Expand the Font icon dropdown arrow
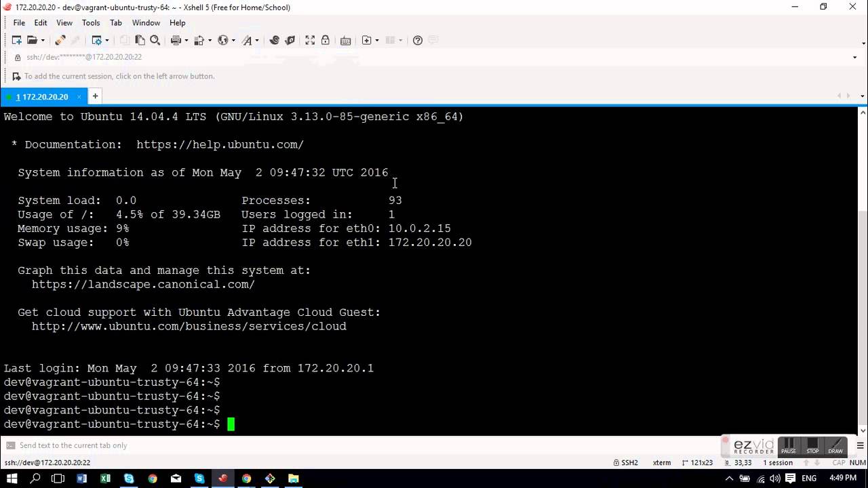Viewport: 868px width, 488px height. click(x=257, y=41)
